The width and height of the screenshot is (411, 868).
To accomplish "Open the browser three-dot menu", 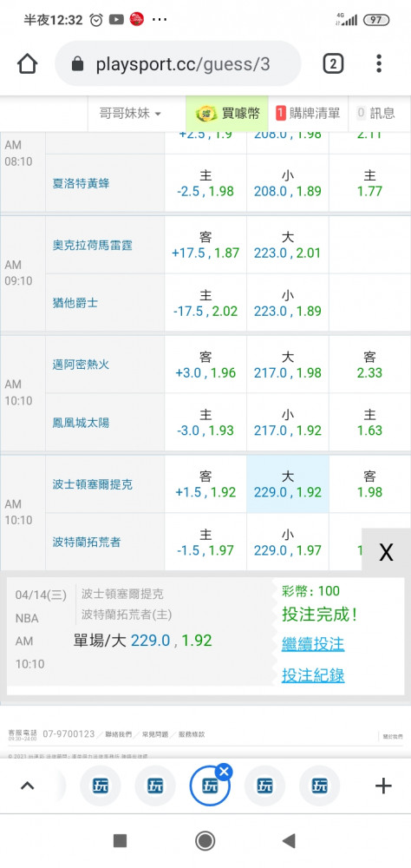I will pos(379,64).
